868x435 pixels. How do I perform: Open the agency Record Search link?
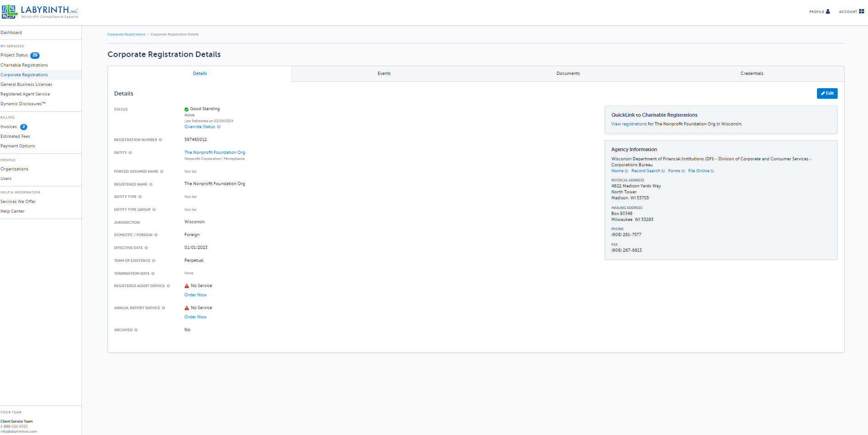coord(646,171)
